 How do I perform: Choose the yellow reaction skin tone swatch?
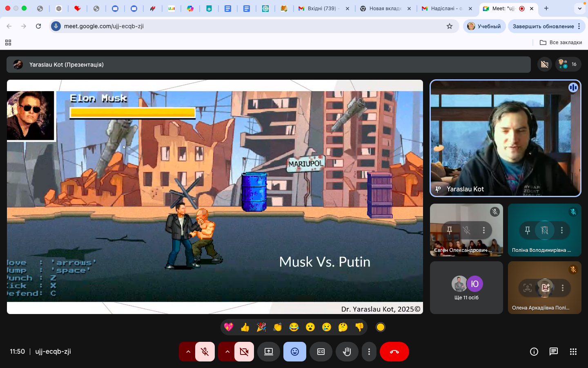pyautogui.click(x=381, y=327)
